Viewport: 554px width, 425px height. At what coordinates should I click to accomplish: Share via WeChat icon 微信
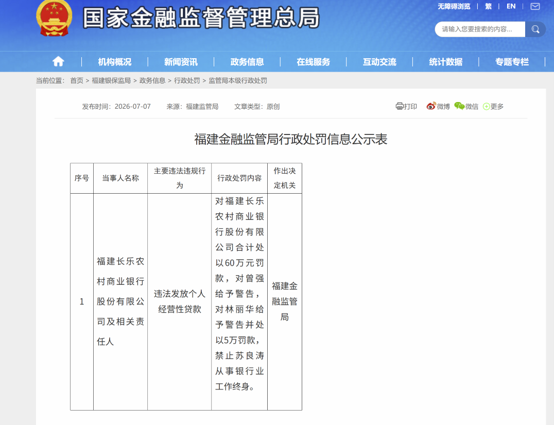coord(466,106)
